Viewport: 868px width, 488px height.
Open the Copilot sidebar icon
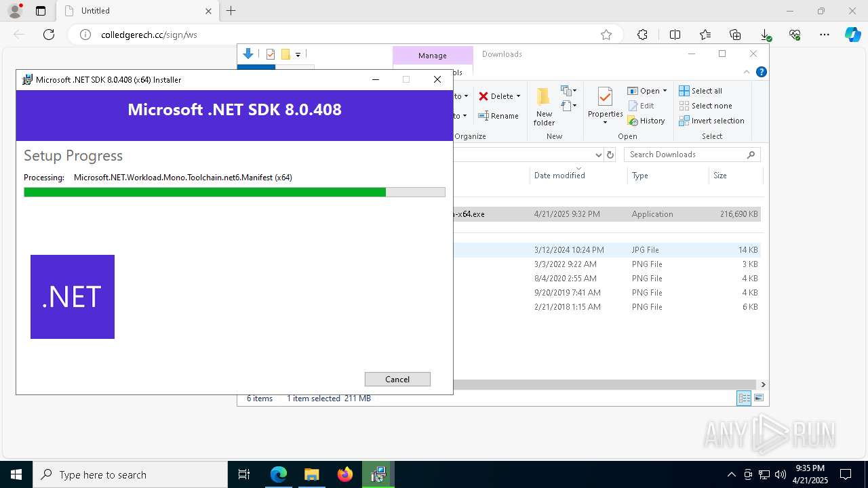coord(852,35)
